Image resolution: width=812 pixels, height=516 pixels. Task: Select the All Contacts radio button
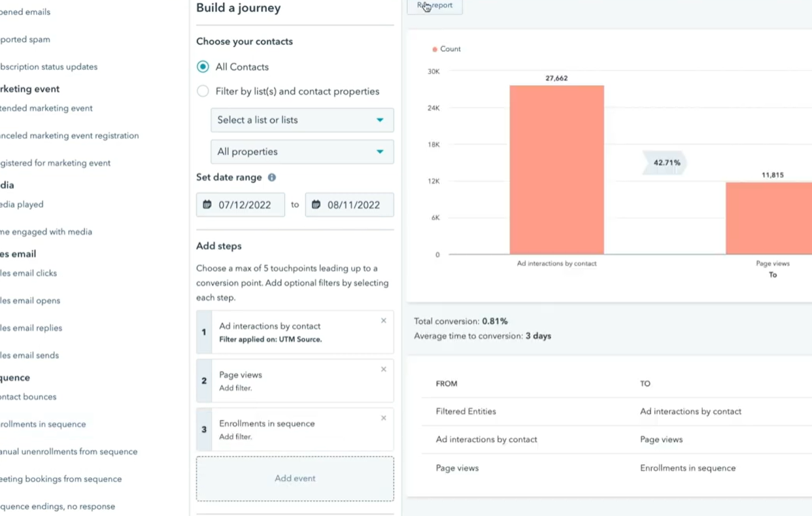pyautogui.click(x=203, y=67)
